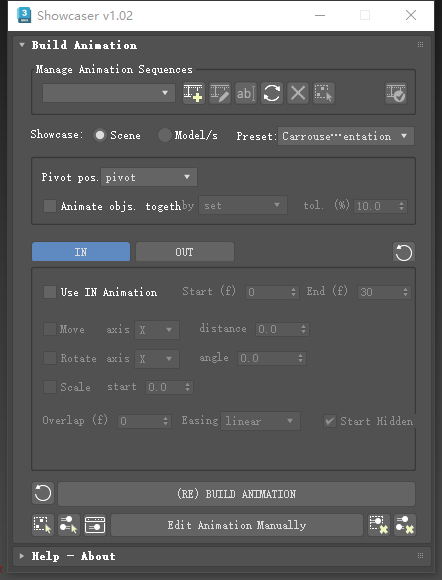Screen dimensions: 442x580
Task: Click the delete keys X icon, far right
Action: 405,525
